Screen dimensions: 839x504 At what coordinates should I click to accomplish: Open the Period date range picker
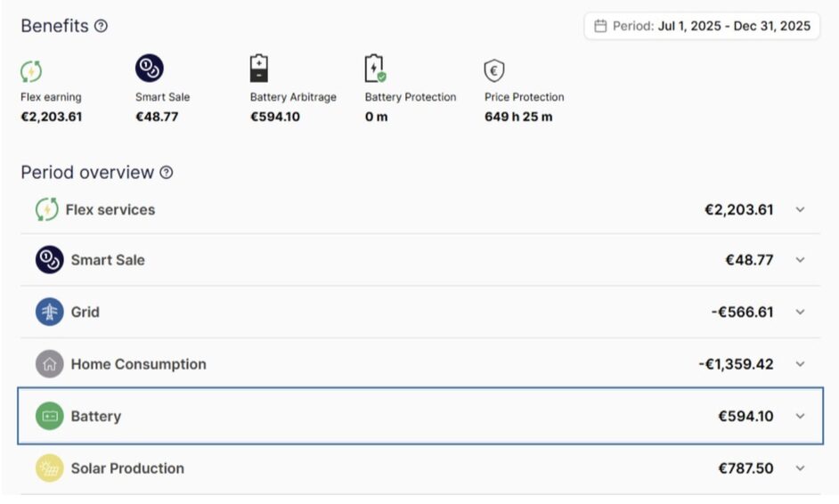702,26
